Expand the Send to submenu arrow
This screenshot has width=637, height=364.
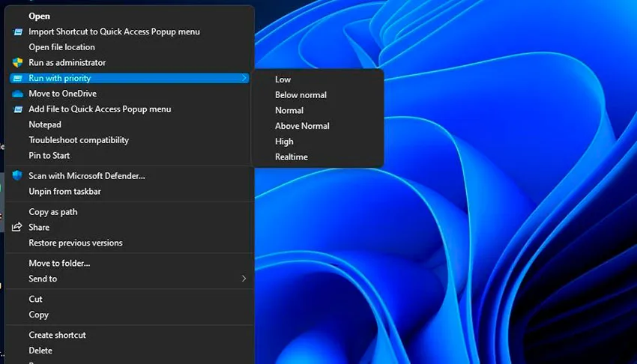pyautogui.click(x=244, y=279)
